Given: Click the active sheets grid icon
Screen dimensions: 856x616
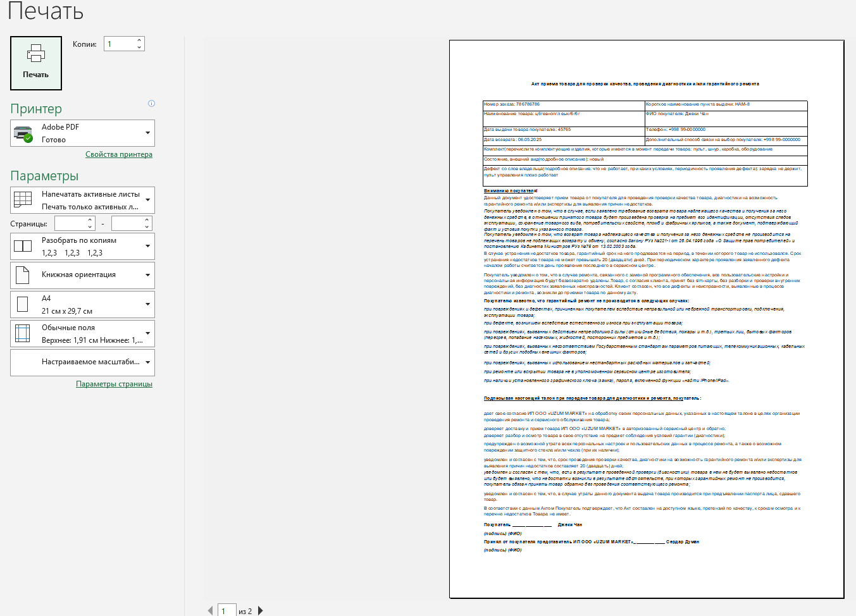Looking at the screenshot, I should tap(23, 199).
